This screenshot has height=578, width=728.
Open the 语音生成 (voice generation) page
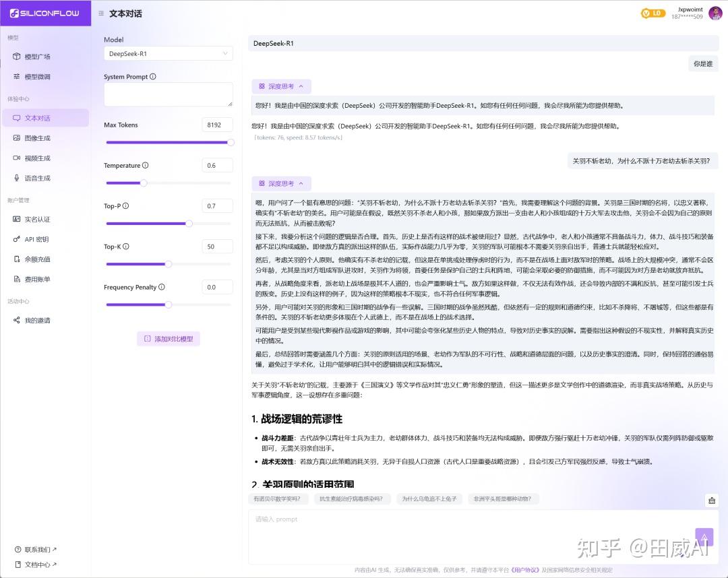38,177
